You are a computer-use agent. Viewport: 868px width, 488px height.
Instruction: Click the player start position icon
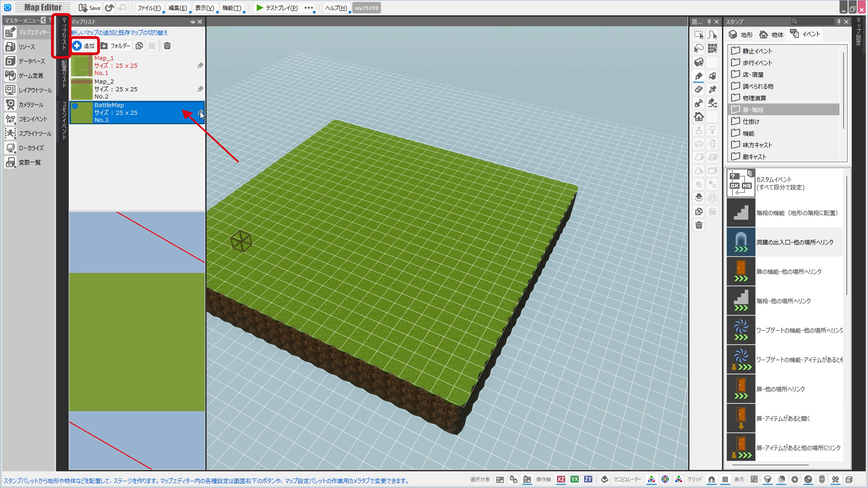click(x=699, y=198)
